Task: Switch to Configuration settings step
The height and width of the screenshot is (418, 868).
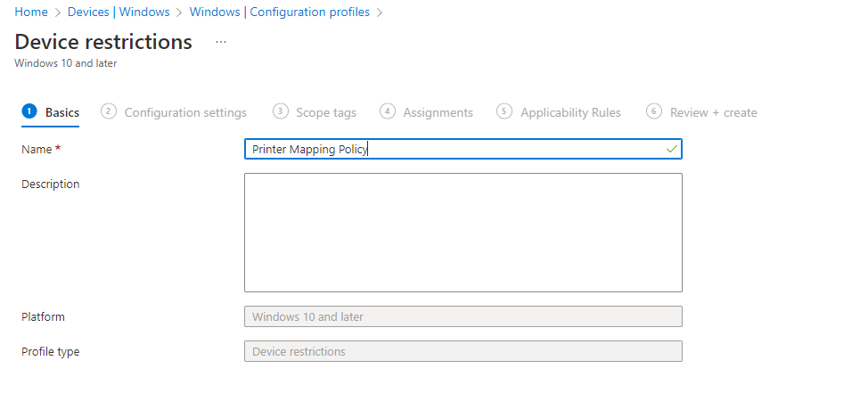Action: pos(174,112)
